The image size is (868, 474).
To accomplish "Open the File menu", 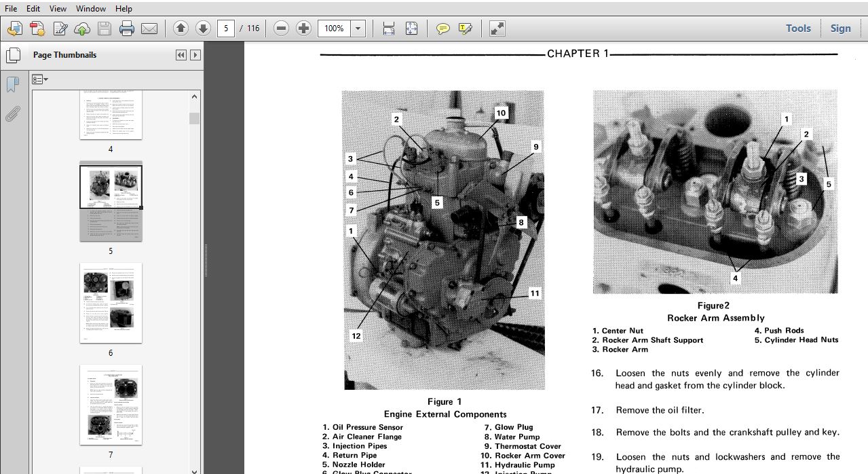I will [x=11, y=9].
